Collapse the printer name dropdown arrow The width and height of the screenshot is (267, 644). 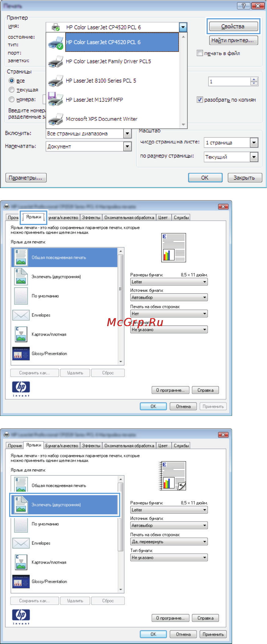183,27
